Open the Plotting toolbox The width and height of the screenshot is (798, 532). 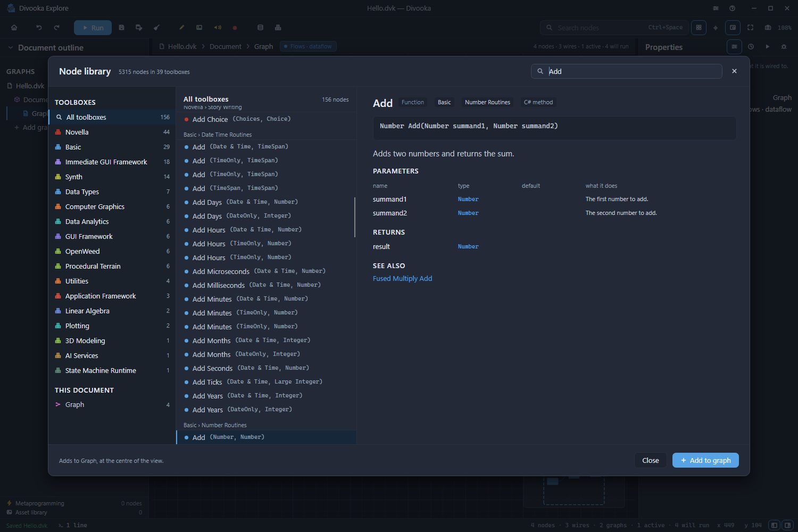coord(112,326)
